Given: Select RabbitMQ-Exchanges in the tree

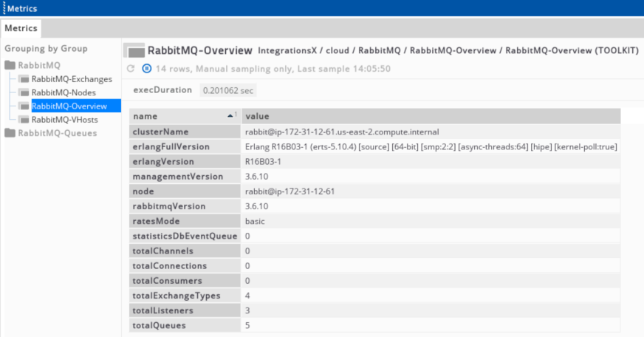Looking at the screenshot, I should coord(72,79).
